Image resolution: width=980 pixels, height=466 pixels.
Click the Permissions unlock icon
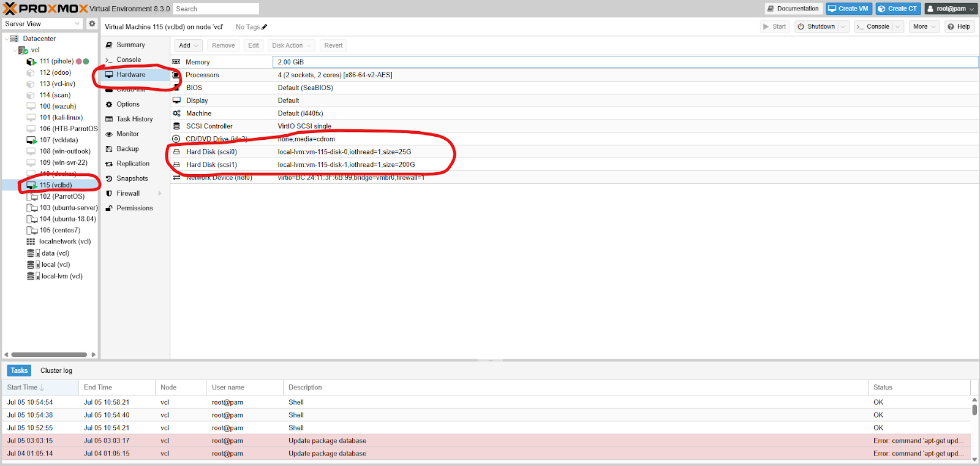pos(109,208)
